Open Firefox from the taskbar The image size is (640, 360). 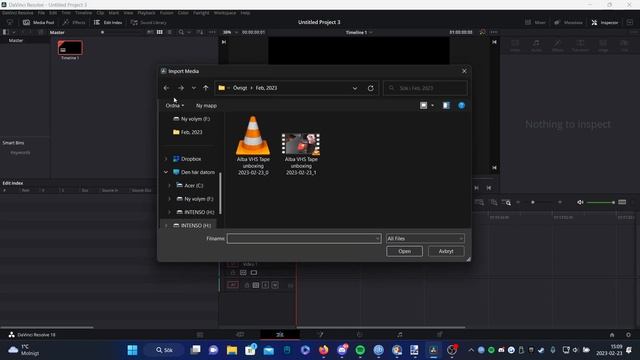pyautogui.click(x=324, y=350)
